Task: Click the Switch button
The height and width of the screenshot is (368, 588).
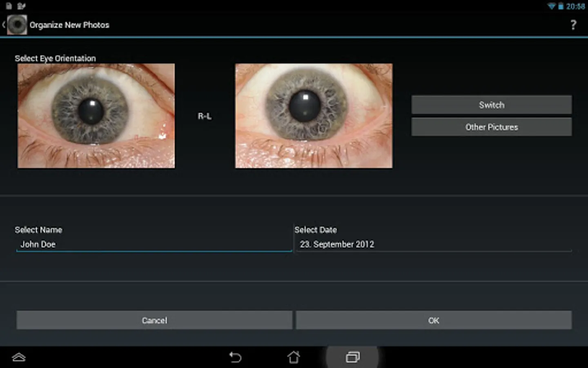Action: click(x=492, y=105)
